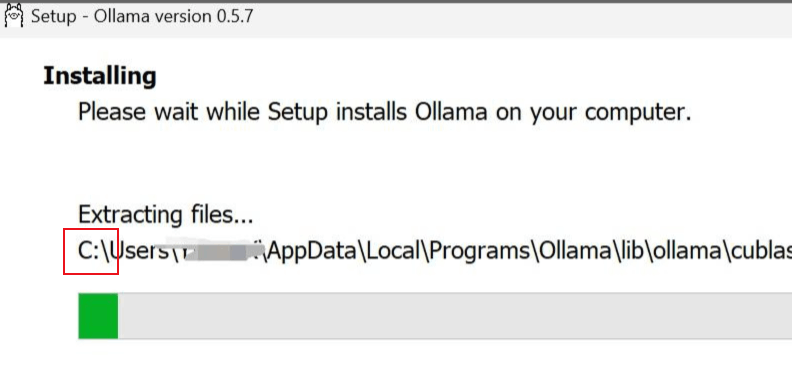Click the word 'Ollama' in the wait message

(x=451, y=112)
